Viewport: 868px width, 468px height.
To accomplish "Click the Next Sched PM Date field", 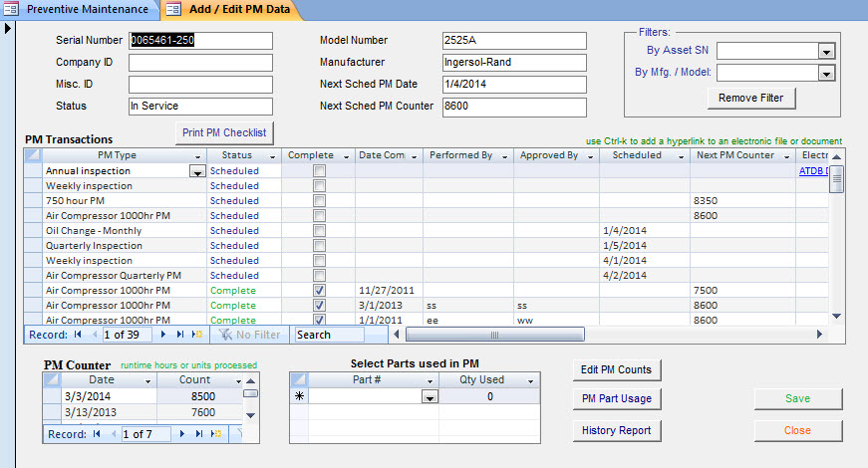I will pyautogui.click(x=513, y=85).
